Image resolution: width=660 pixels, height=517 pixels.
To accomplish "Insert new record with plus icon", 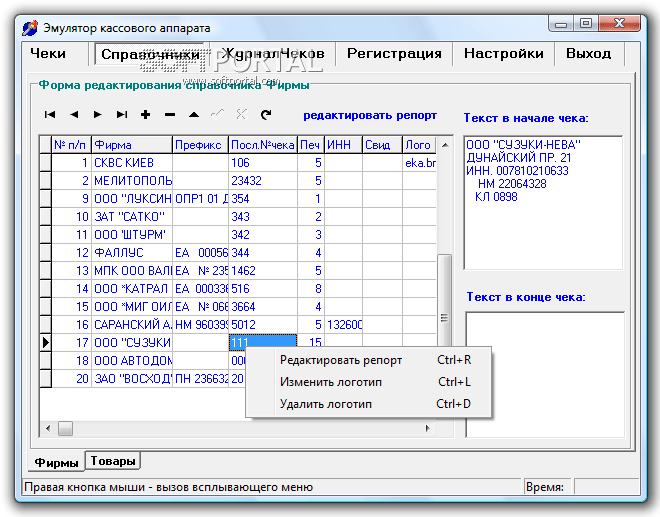I will (146, 115).
